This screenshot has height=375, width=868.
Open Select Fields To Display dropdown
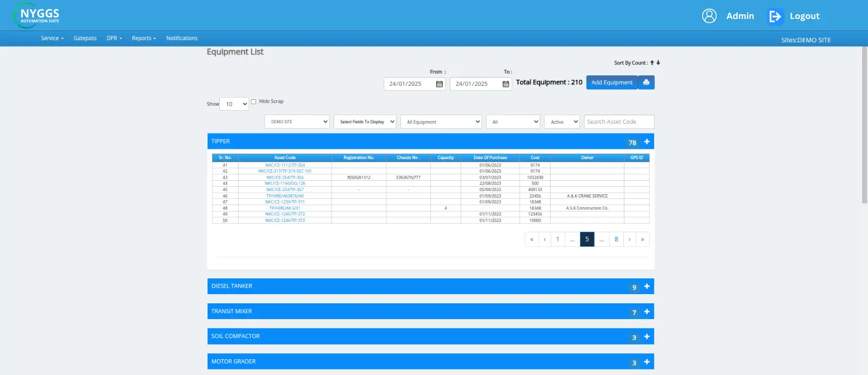[x=365, y=122]
